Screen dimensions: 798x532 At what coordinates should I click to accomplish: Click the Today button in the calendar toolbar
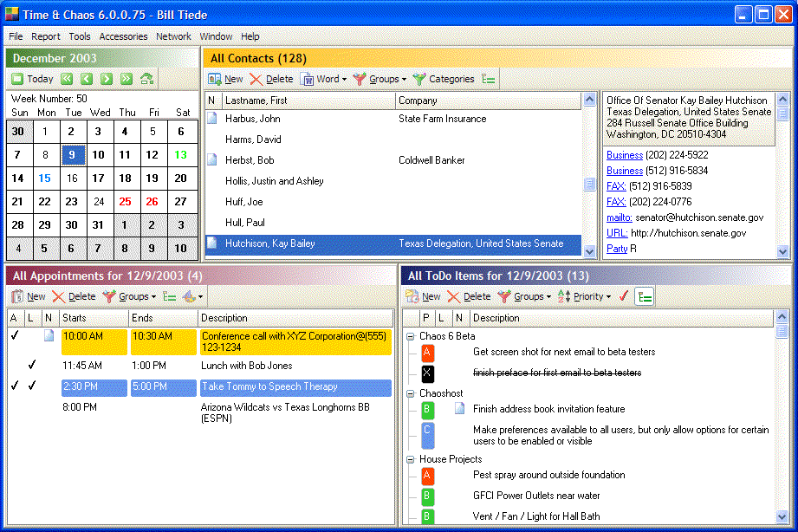tap(33, 79)
